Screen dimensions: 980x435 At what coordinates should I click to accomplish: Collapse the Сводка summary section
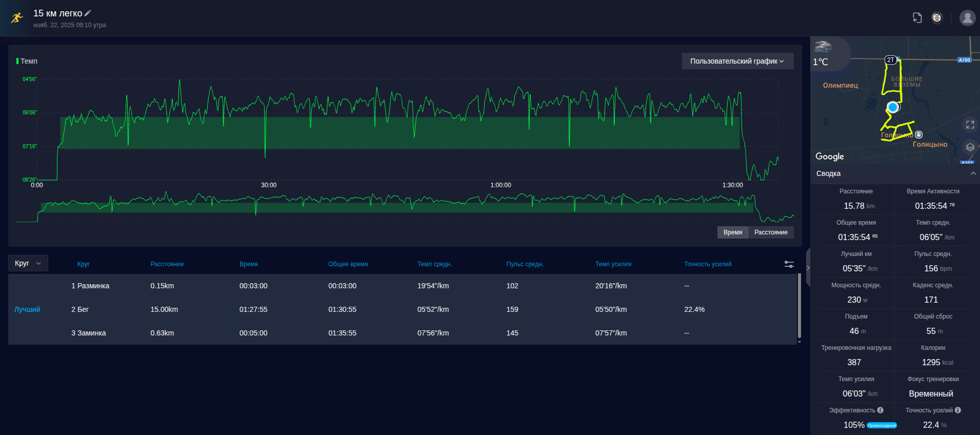point(973,173)
